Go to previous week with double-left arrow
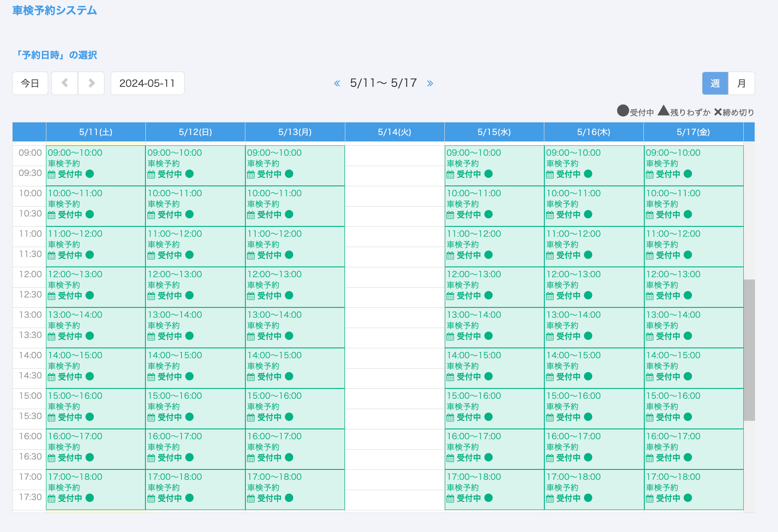Screen dimensions: 778x532 point(337,83)
